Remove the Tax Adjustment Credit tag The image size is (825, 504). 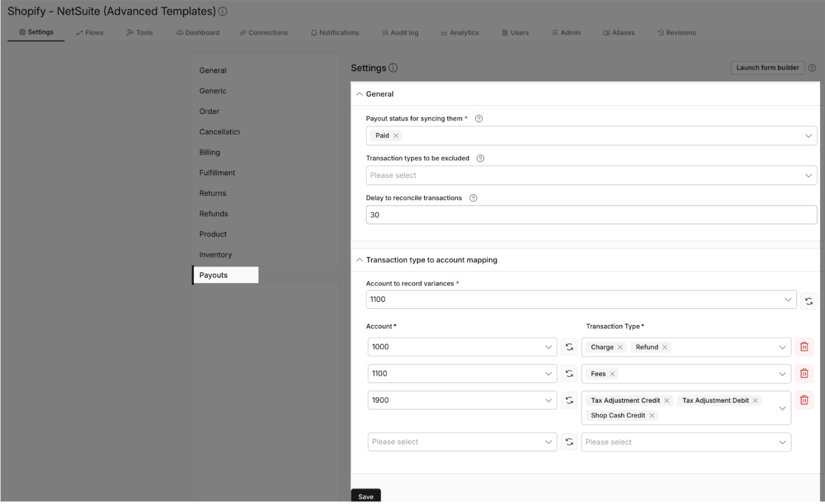[667, 401]
